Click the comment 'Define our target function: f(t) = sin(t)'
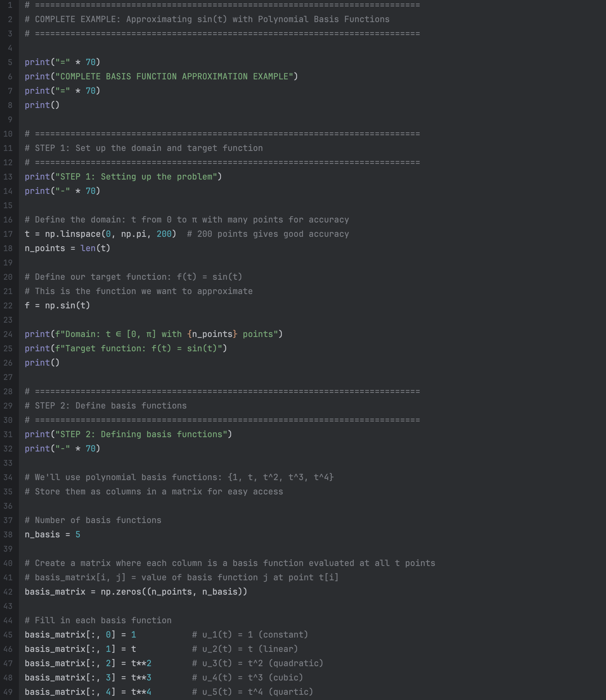Viewport: 606px width, 700px height. [x=134, y=277]
